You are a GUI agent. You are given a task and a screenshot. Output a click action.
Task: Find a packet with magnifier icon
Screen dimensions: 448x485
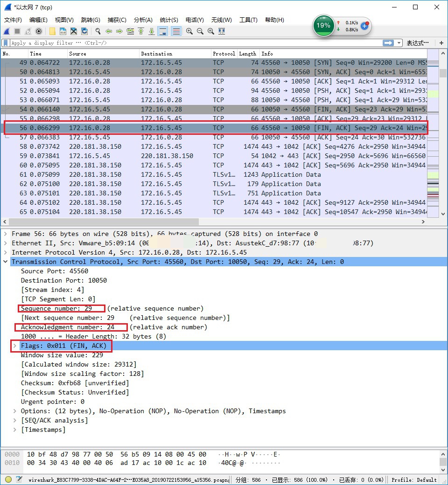(98, 31)
